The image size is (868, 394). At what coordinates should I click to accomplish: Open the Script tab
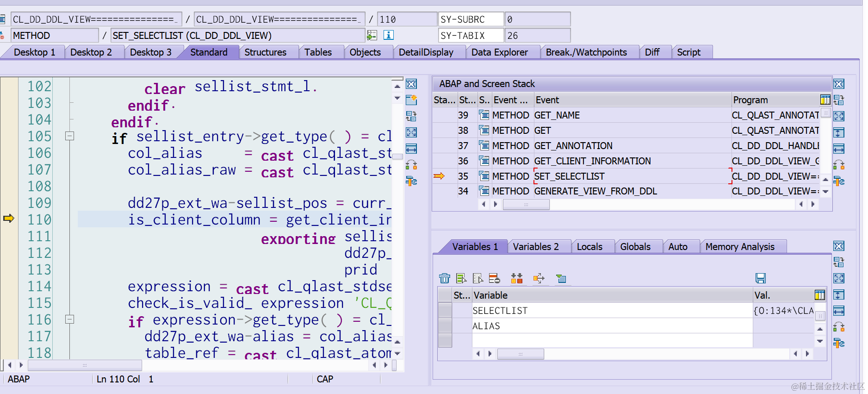[x=689, y=52]
